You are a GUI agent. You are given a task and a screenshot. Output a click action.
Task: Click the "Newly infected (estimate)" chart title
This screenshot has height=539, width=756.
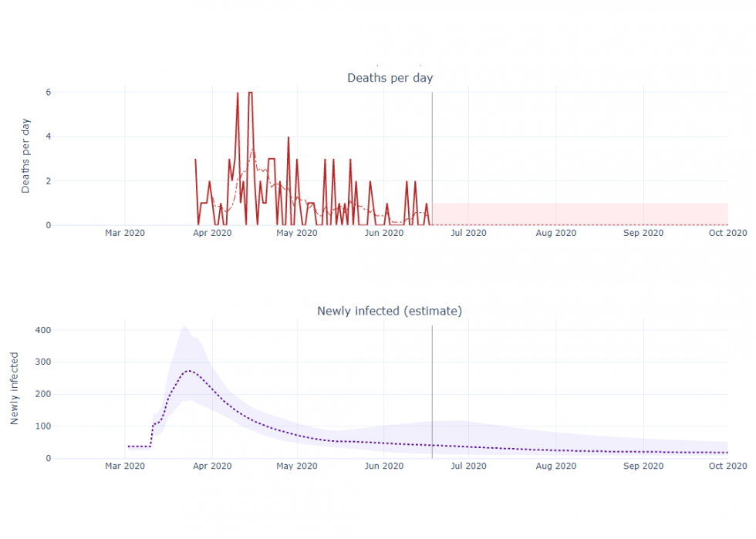(x=390, y=311)
